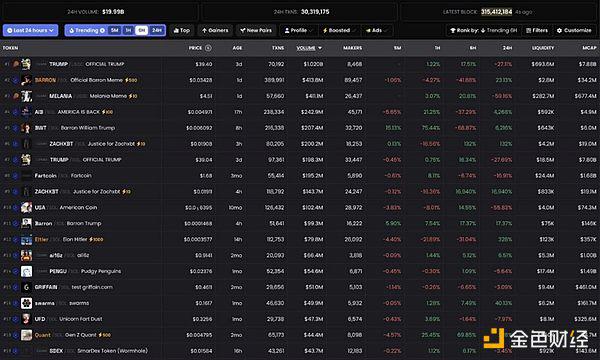Click the latest block number 315,412,184
This screenshot has width=600, height=360.
(496, 12)
